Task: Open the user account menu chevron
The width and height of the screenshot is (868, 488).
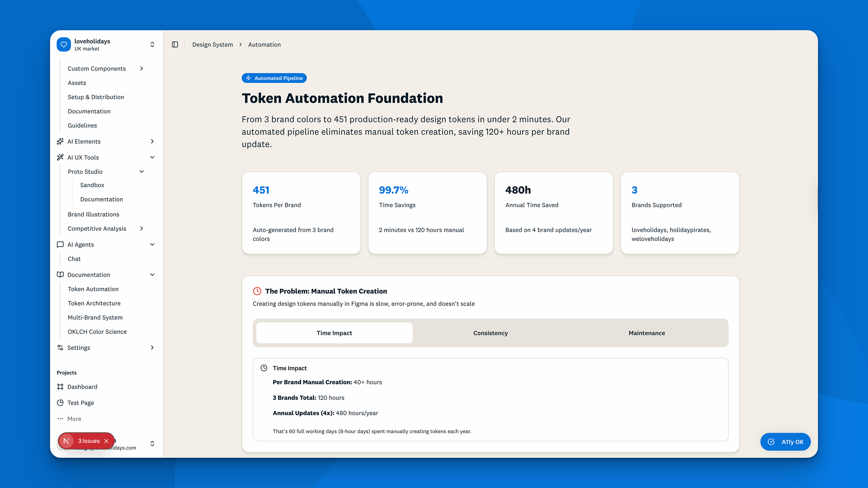Action: click(152, 444)
